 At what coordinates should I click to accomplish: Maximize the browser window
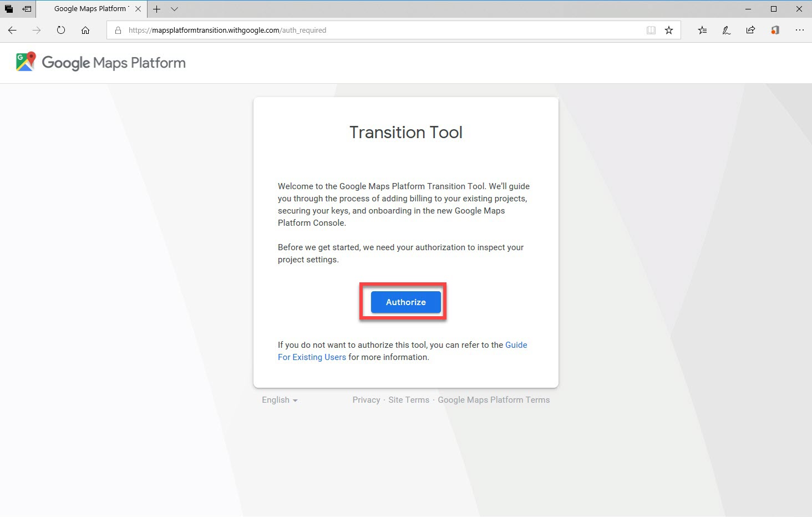coord(774,9)
